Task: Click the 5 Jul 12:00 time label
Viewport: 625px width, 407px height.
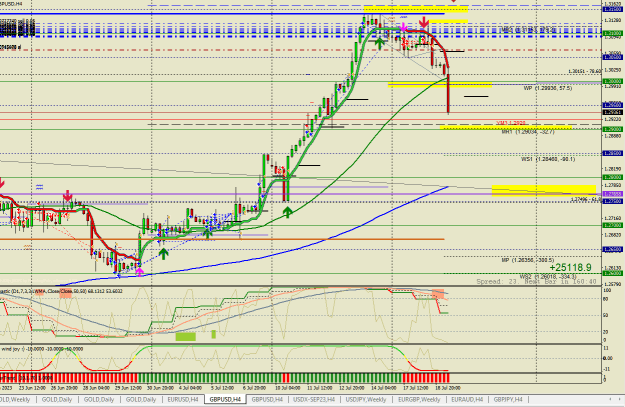Action: click(222, 387)
